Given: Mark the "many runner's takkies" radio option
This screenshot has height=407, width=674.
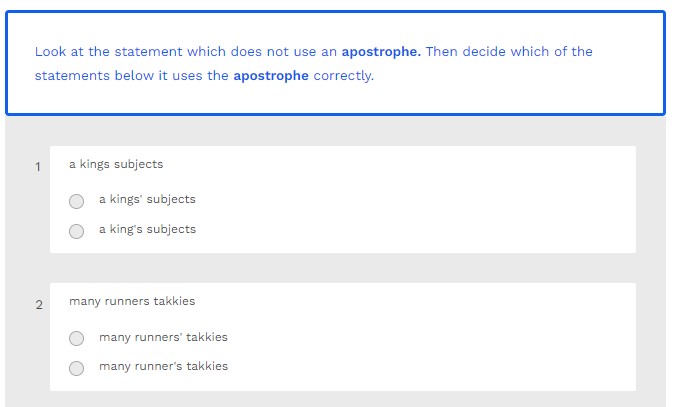Looking at the screenshot, I should [77, 367].
